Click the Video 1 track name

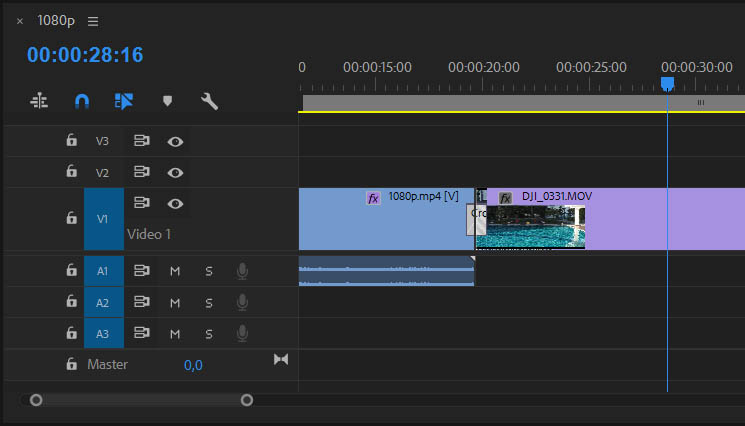149,234
